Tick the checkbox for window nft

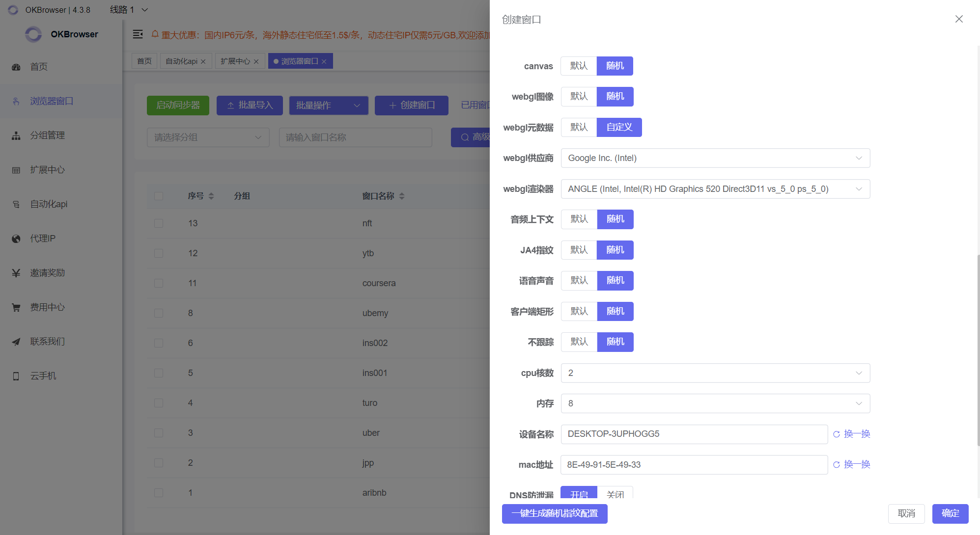[x=159, y=223]
